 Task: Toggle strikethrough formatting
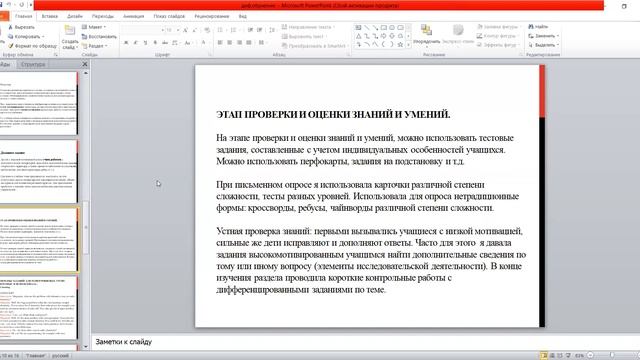pos(165,42)
